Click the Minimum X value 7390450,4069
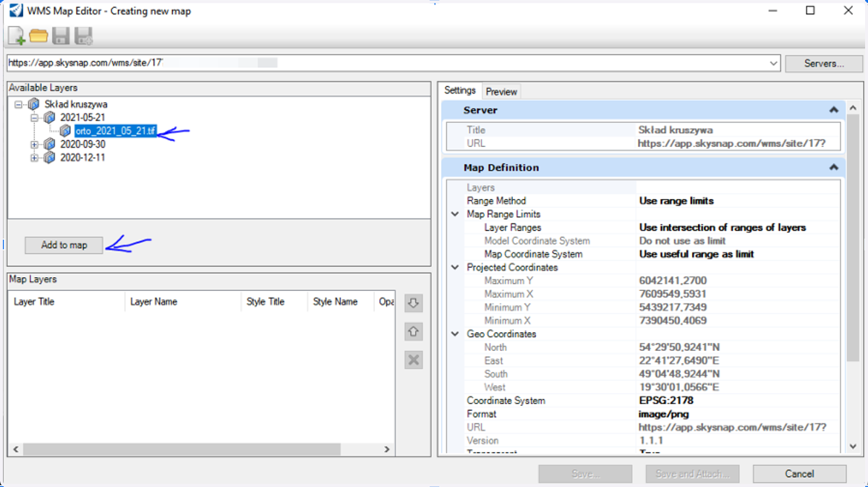 pos(673,321)
